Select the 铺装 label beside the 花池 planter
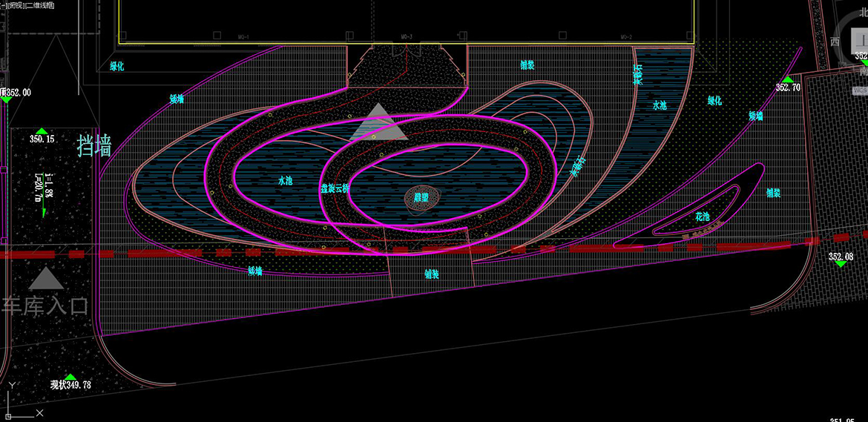The width and height of the screenshot is (868, 422). (x=773, y=193)
